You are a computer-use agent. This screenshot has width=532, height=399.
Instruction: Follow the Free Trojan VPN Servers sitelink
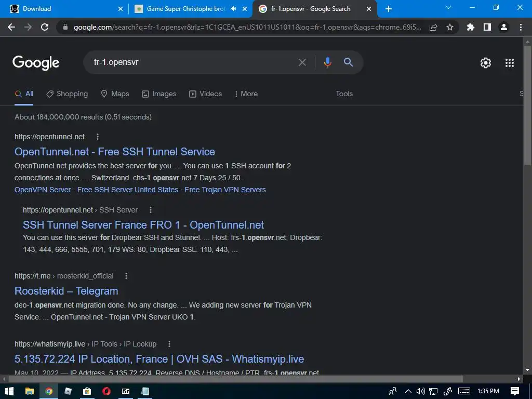click(x=225, y=190)
